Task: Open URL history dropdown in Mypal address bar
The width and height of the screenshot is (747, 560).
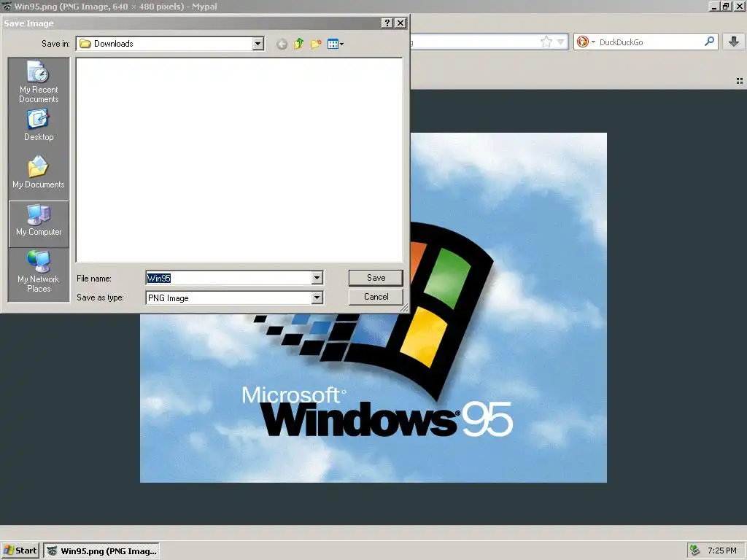Action: (561, 42)
